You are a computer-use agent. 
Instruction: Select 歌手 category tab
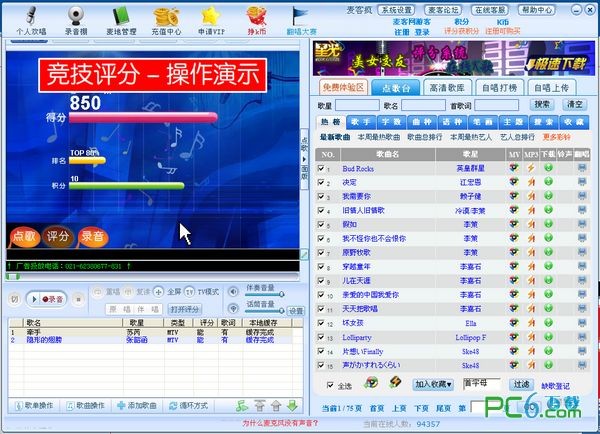[360, 122]
